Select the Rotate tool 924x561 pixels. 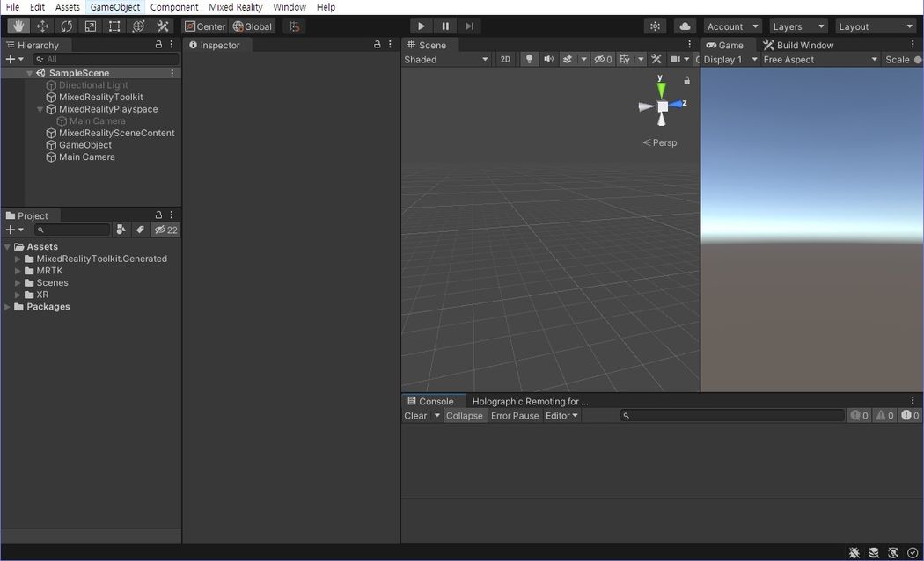pos(67,26)
